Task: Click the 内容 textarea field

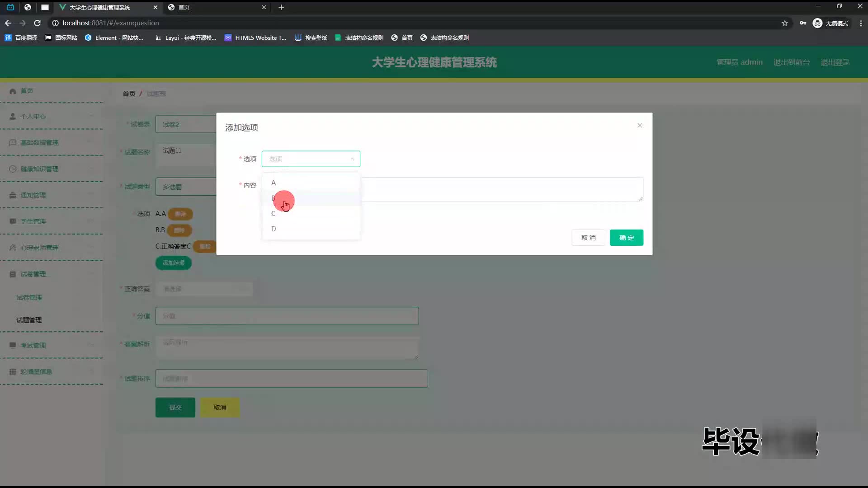Action: pyautogui.click(x=502, y=189)
